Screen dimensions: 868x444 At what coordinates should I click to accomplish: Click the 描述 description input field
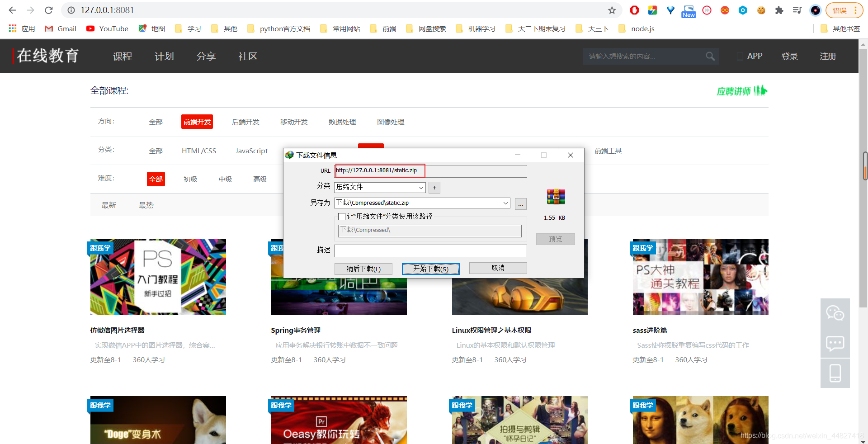click(430, 250)
